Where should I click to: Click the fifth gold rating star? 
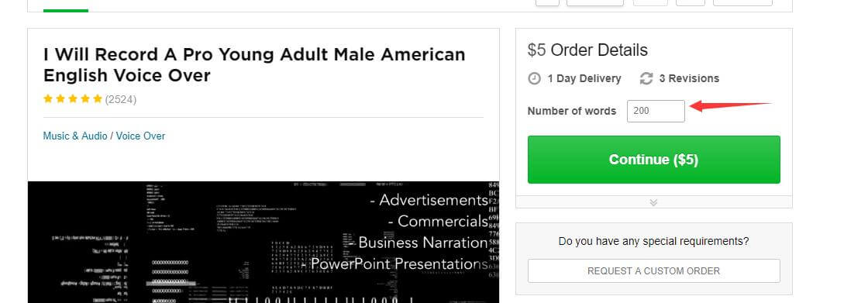click(98, 99)
